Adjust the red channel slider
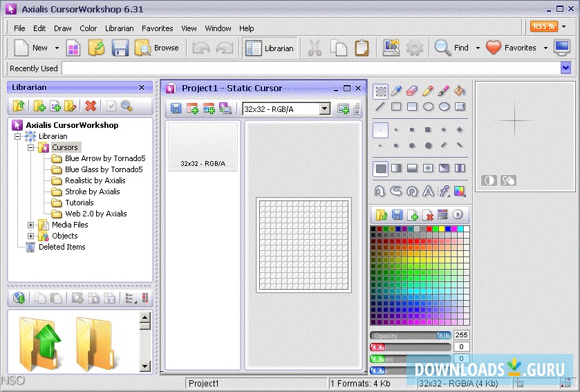This screenshot has height=392, width=580. coord(411,347)
